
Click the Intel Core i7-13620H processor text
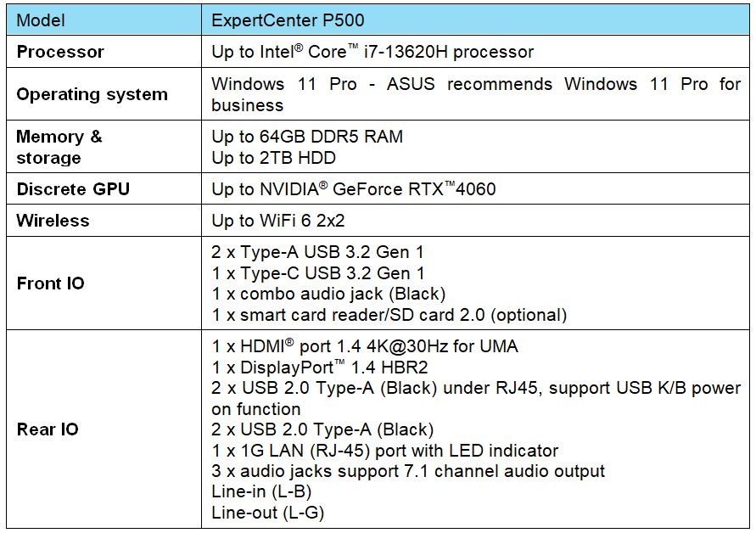click(372, 52)
